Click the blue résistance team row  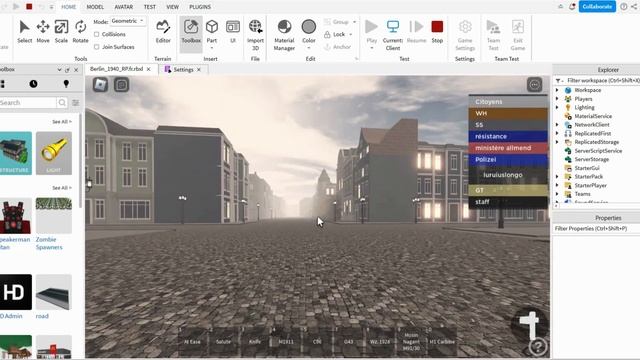pyautogui.click(x=508, y=136)
